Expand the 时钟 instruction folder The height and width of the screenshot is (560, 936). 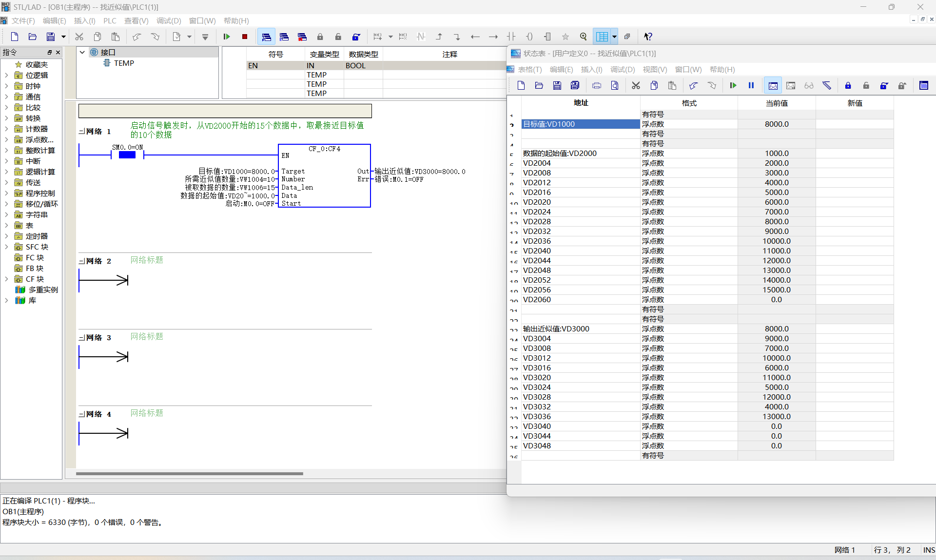tap(6, 86)
